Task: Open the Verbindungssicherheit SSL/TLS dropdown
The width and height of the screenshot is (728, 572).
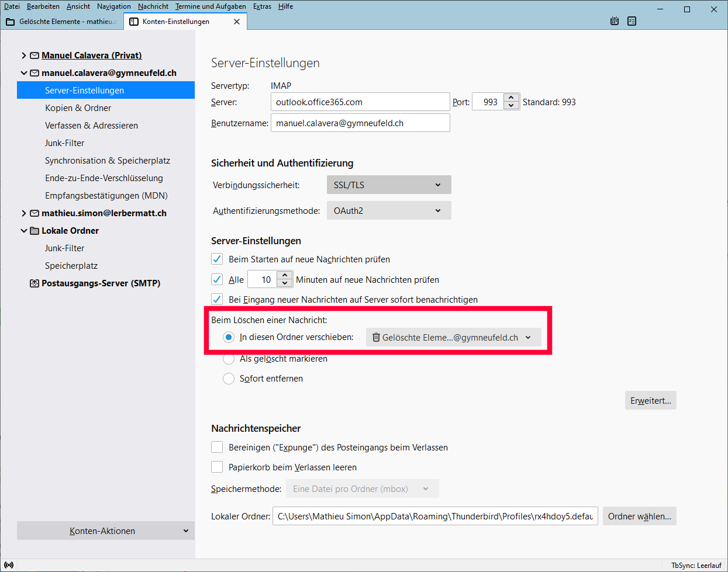Action: click(x=388, y=185)
